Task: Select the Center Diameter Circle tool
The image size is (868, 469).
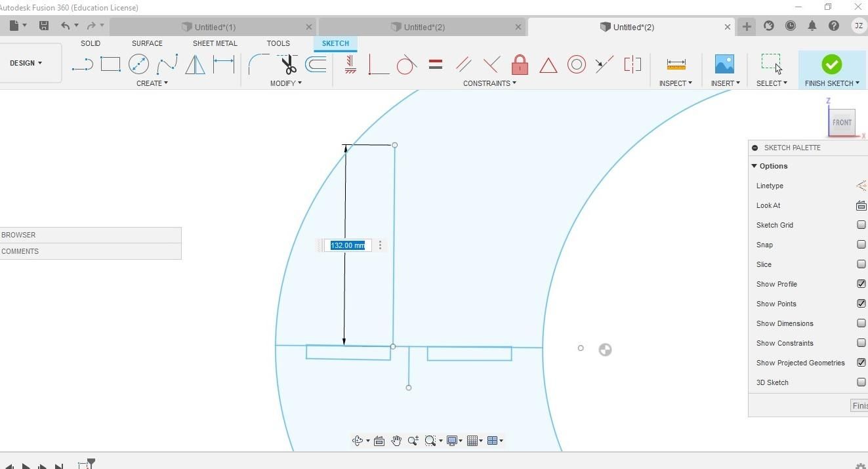Action: [138, 64]
